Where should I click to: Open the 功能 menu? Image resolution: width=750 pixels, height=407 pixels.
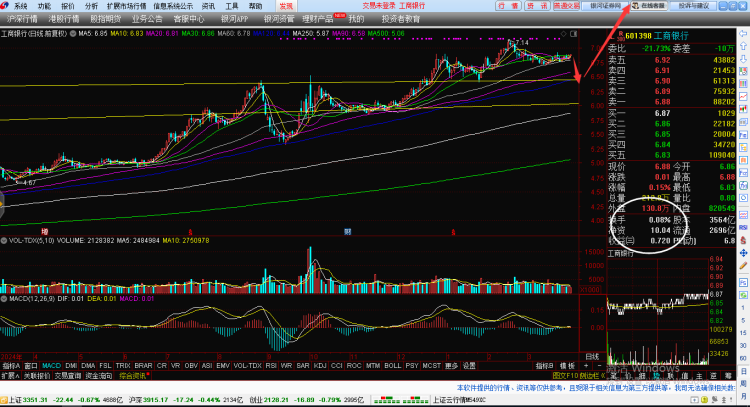pos(44,6)
